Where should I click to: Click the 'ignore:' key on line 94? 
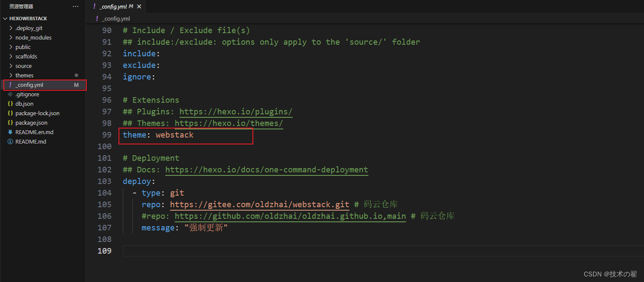pos(139,77)
